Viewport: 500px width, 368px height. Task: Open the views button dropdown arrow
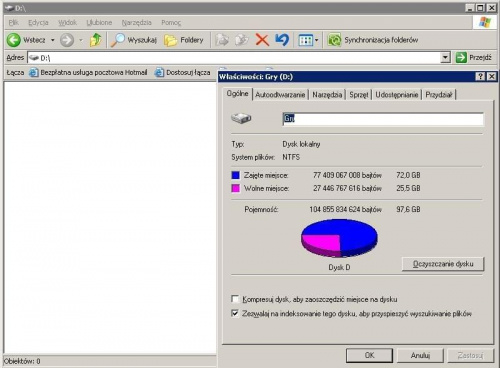(316, 40)
